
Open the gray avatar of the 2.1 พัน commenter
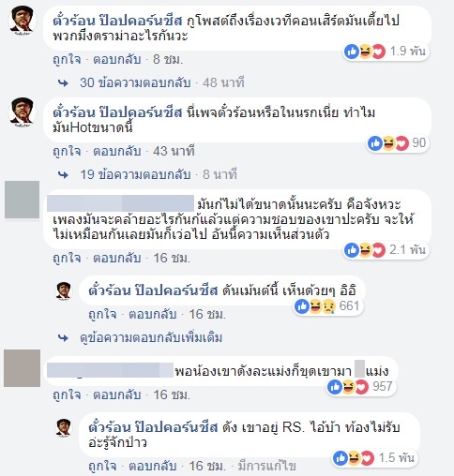pyautogui.click(x=22, y=200)
